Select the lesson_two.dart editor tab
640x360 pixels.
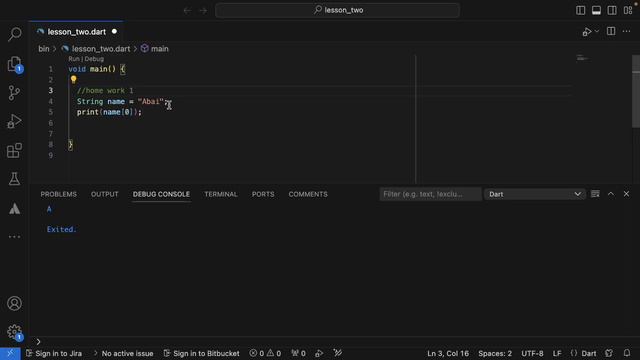(x=76, y=32)
